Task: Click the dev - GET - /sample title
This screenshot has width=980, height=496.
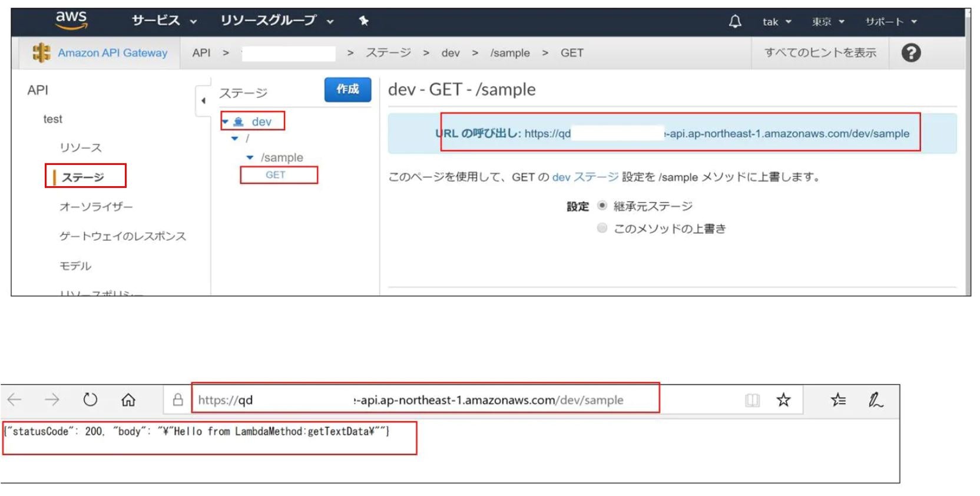Action: pos(462,90)
